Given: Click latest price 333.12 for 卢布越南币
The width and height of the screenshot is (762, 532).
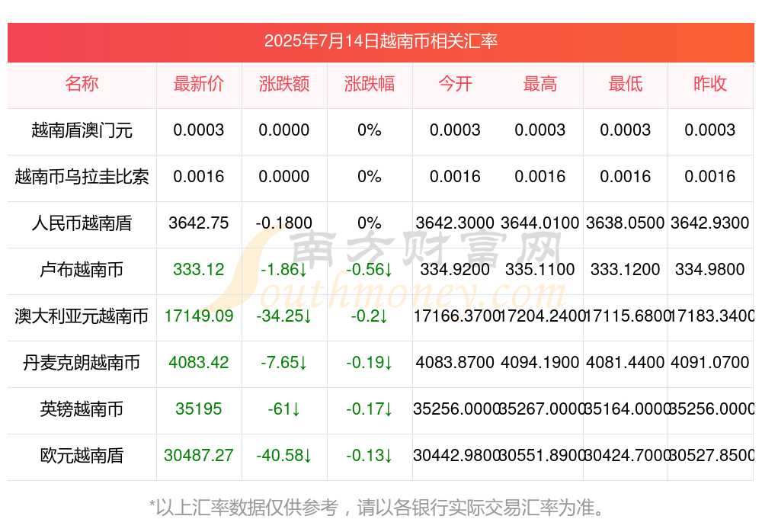Looking at the screenshot, I should click(199, 269).
